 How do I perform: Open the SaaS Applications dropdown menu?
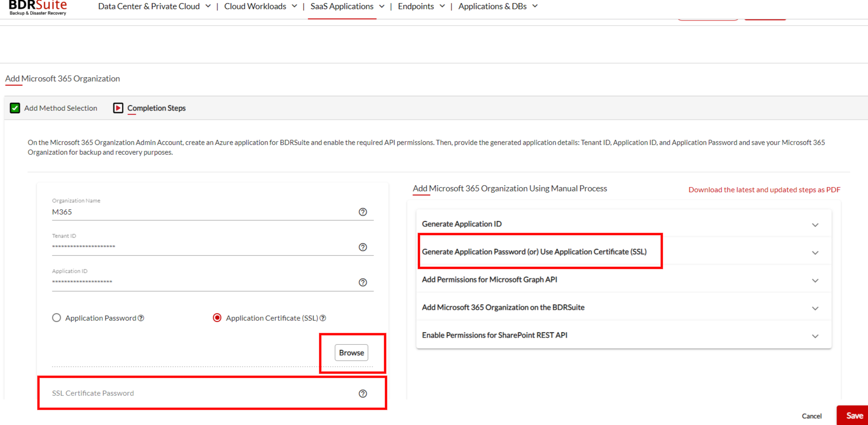coord(347,6)
